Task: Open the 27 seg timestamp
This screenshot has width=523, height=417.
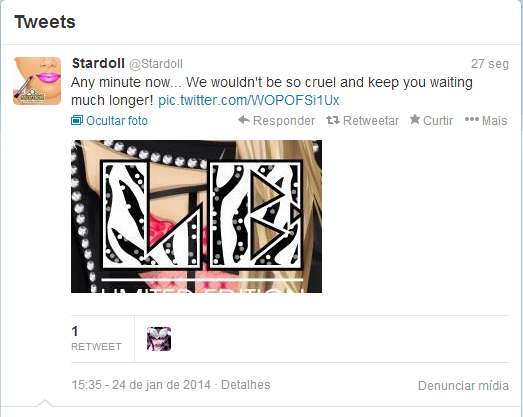Action: click(x=490, y=64)
